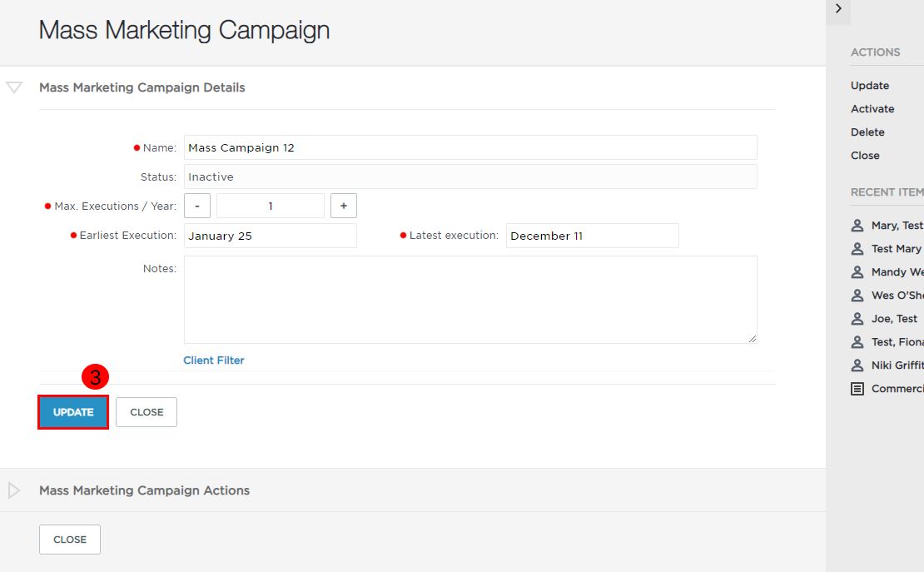This screenshot has height=572, width=924.
Task: Expand Mass Marketing Campaign Actions section triangle
Action: (x=14, y=490)
